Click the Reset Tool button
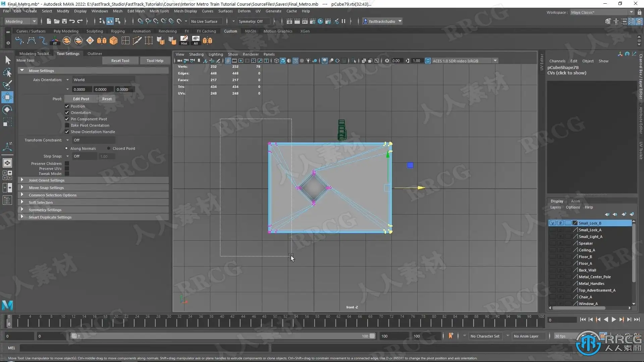The height and width of the screenshot is (362, 644). pyautogui.click(x=120, y=61)
